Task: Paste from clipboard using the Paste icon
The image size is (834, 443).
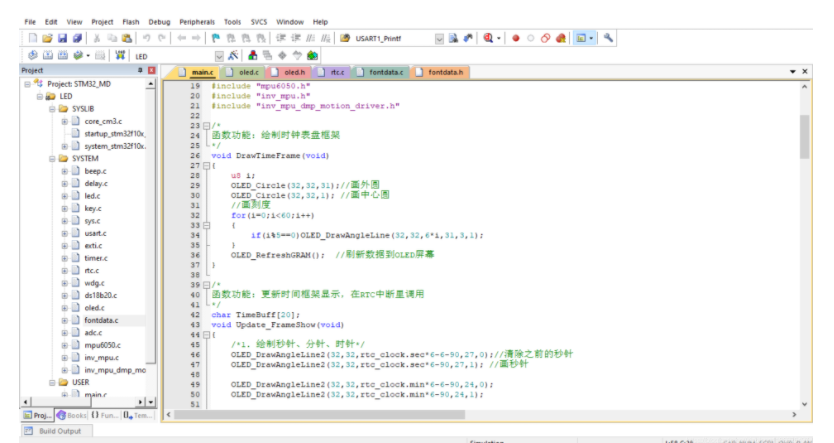Action: pos(127,38)
